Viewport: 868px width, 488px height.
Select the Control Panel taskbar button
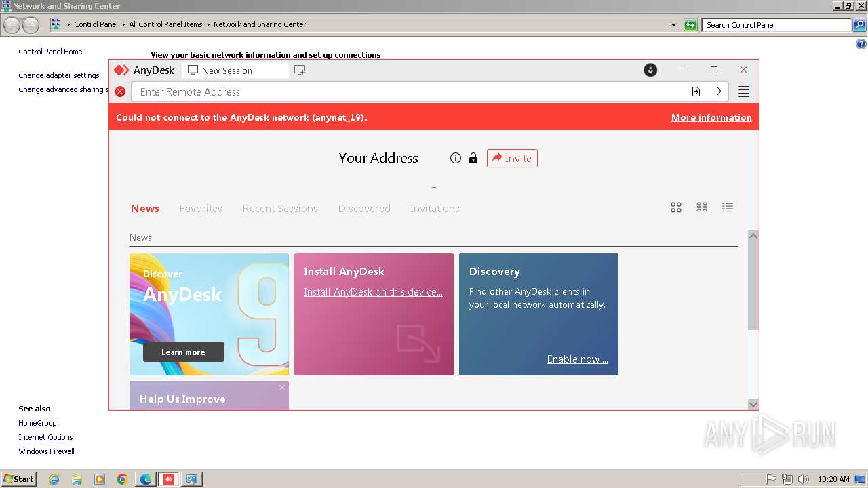point(192,479)
